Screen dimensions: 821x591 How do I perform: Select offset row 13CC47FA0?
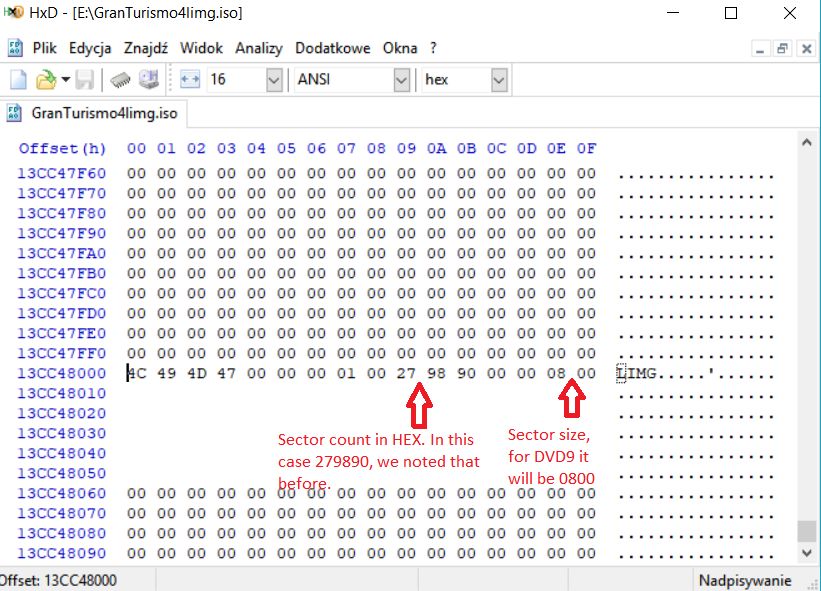pos(62,253)
